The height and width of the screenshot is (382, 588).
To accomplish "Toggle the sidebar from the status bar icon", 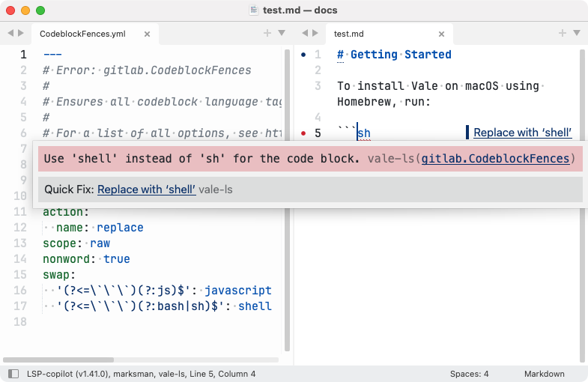I will pyautogui.click(x=13, y=373).
